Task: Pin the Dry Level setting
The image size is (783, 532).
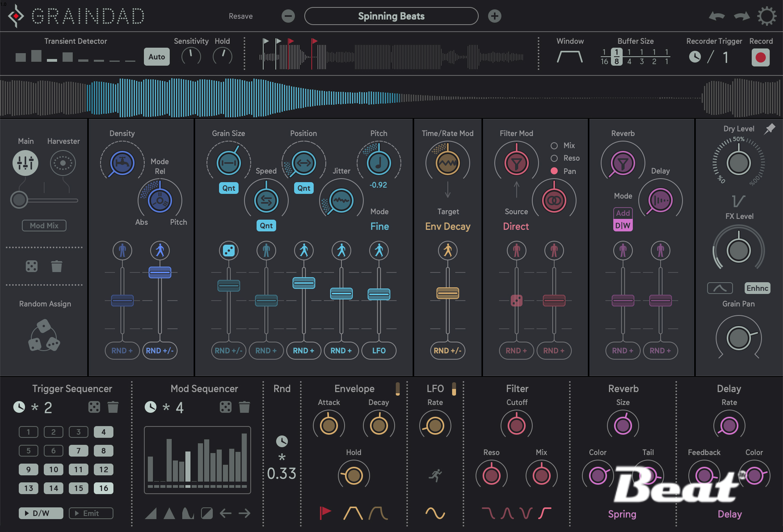Action: pyautogui.click(x=769, y=129)
